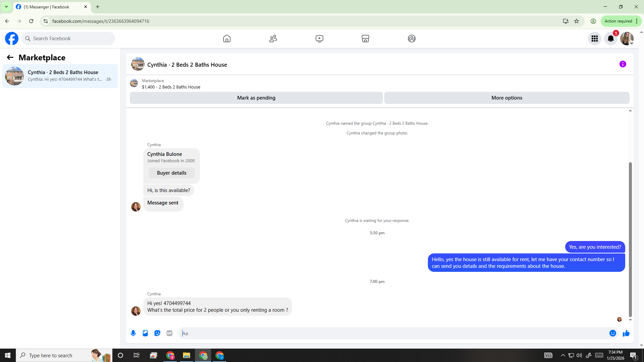The height and width of the screenshot is (362, 644).
Task: Click the message about house still available for rent
Action: point(526,263)
